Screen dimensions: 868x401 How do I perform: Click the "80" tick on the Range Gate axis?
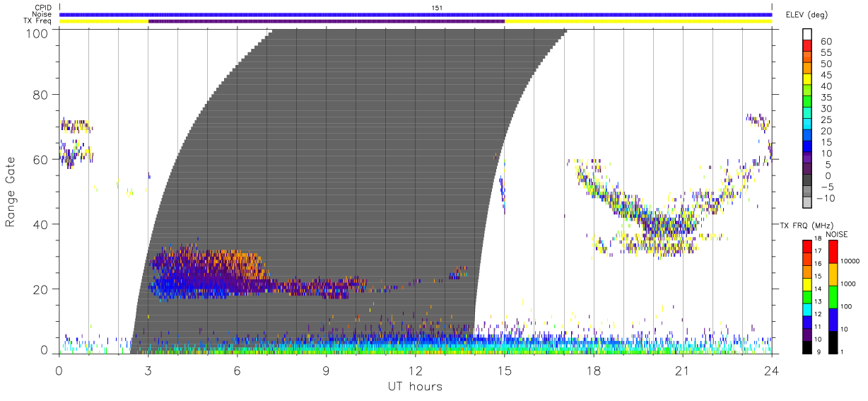point(40,94)
